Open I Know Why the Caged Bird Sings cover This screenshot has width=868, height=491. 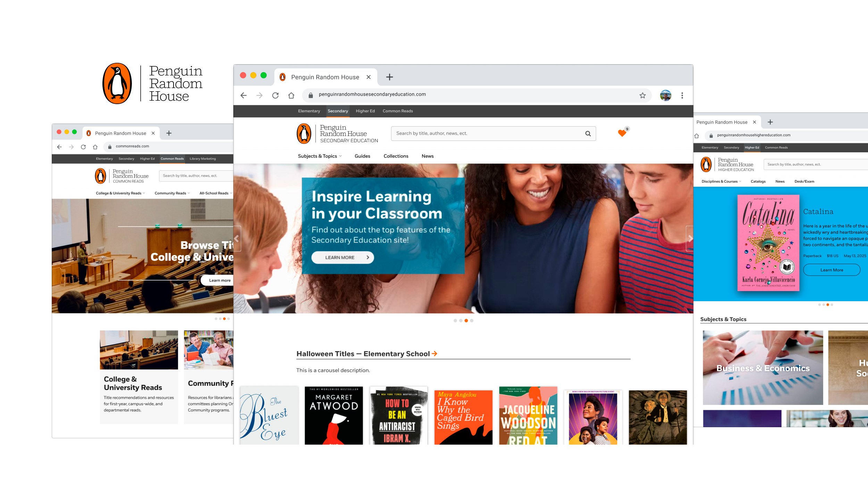point(464,417)
